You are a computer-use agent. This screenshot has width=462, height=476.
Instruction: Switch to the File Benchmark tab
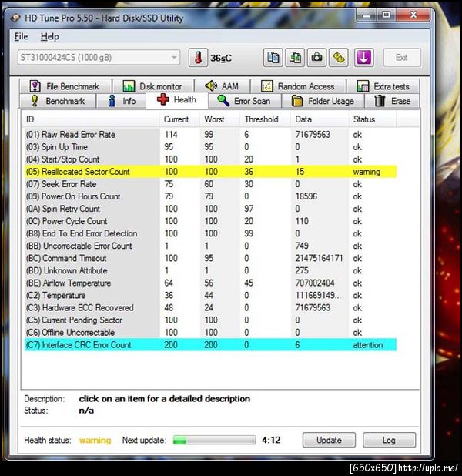pyautogui.click(x=65, y=86)
